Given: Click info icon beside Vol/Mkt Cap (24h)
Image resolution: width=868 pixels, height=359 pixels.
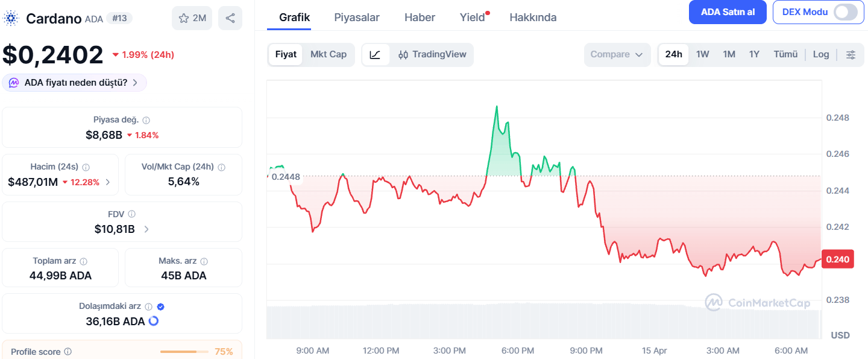Looking at the screenshot, I should coord(222,167).
